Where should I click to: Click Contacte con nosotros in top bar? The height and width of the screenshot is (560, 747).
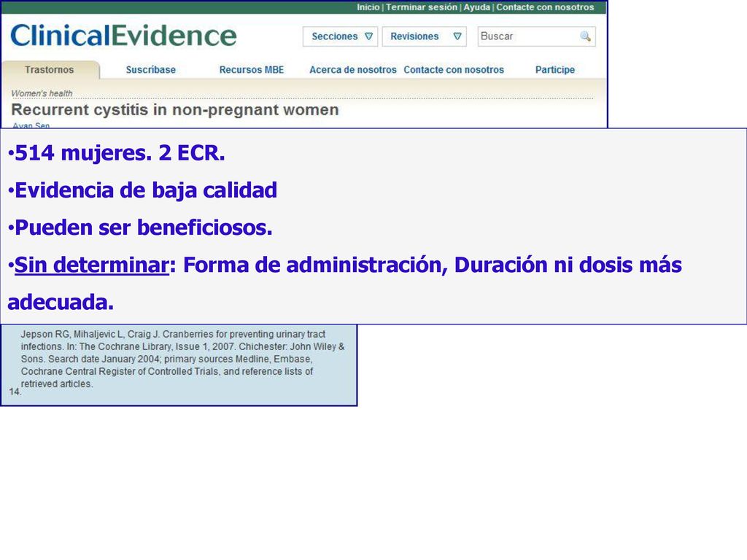(x=545, y=7)
